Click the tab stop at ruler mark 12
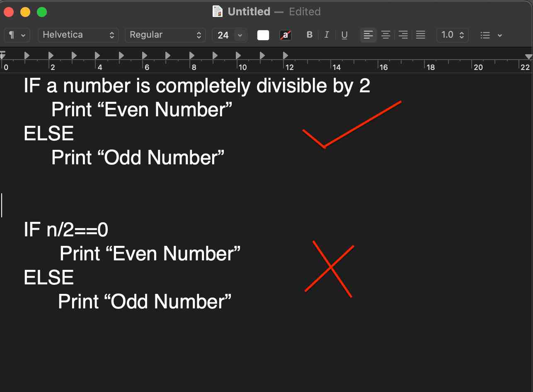The image size is (533, 392). 286,55
